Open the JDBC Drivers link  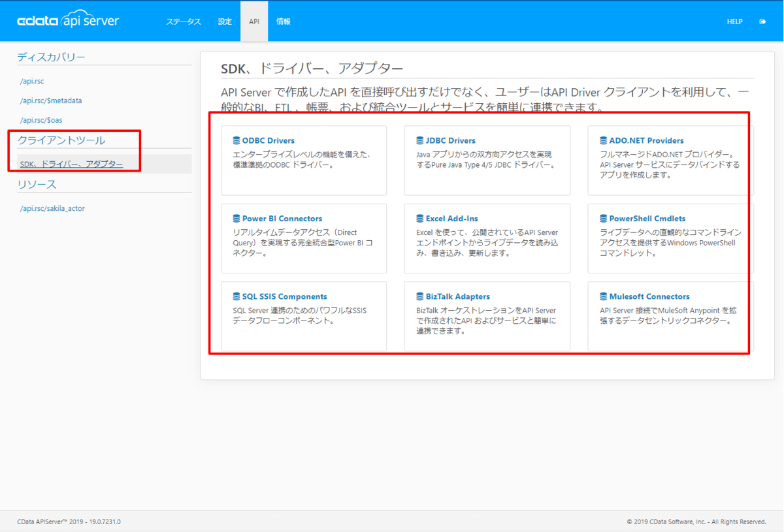tap(451, 140)
